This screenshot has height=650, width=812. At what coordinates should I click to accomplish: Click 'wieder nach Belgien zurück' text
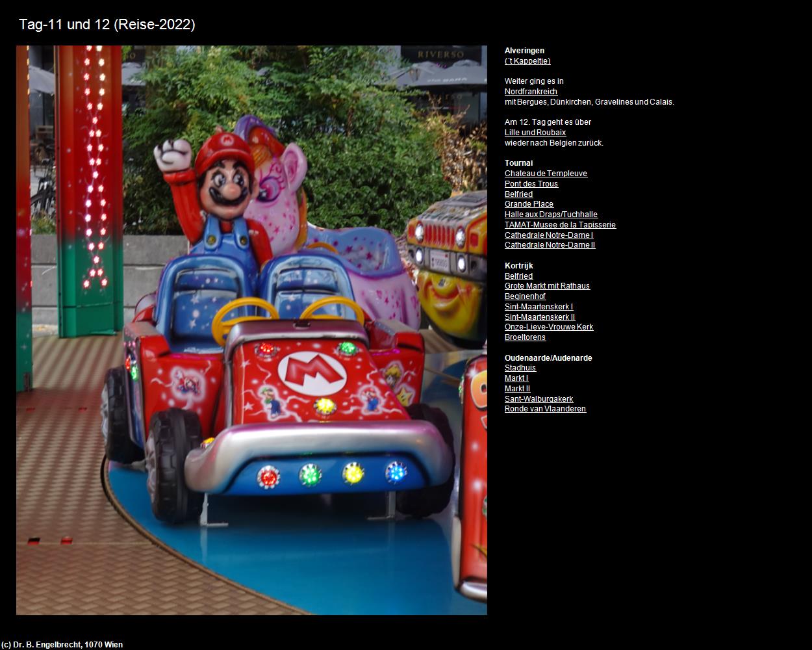(x=554, y=143)
